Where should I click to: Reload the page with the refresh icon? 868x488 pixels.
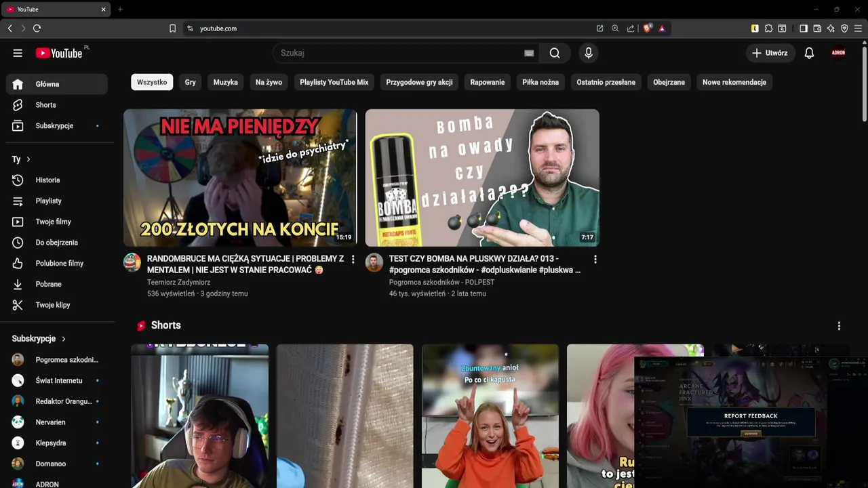pos(37,28)
